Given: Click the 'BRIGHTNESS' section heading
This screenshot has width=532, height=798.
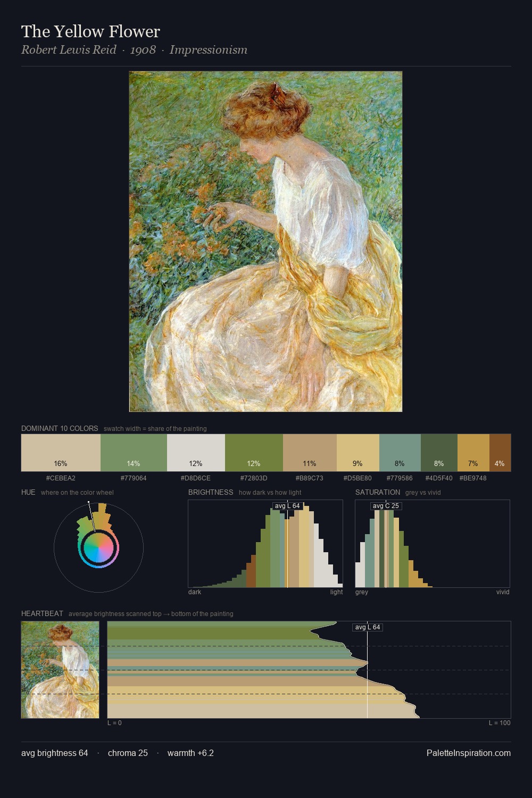Looking at the screenshot, I should coord(211,492).
